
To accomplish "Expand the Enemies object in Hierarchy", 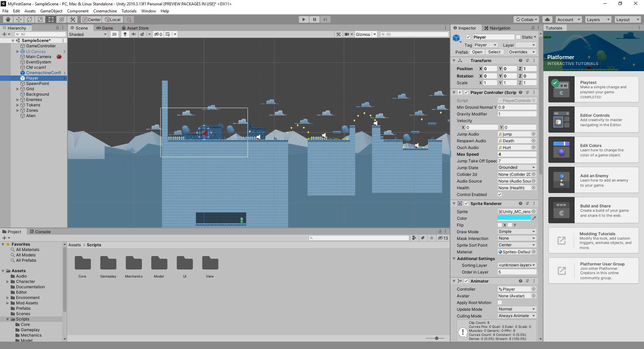I will tap(18, 100).
